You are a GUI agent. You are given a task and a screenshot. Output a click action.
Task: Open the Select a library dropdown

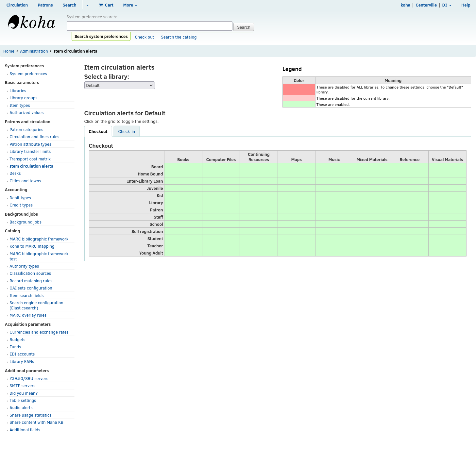tap(119, 85)
